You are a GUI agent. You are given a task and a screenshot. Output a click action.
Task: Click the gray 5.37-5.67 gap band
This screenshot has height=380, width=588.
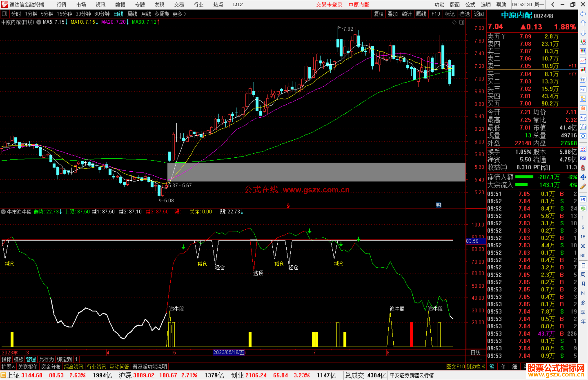click(316, 172)
